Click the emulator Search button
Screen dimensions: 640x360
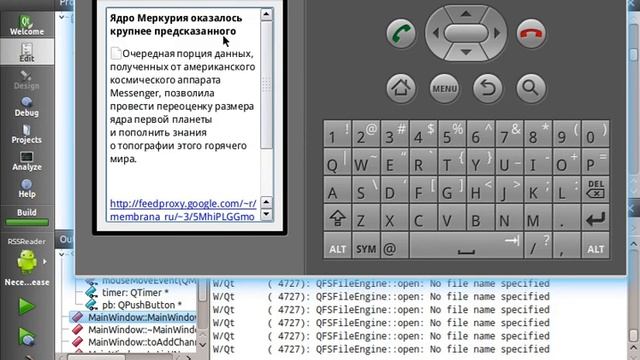531,88
